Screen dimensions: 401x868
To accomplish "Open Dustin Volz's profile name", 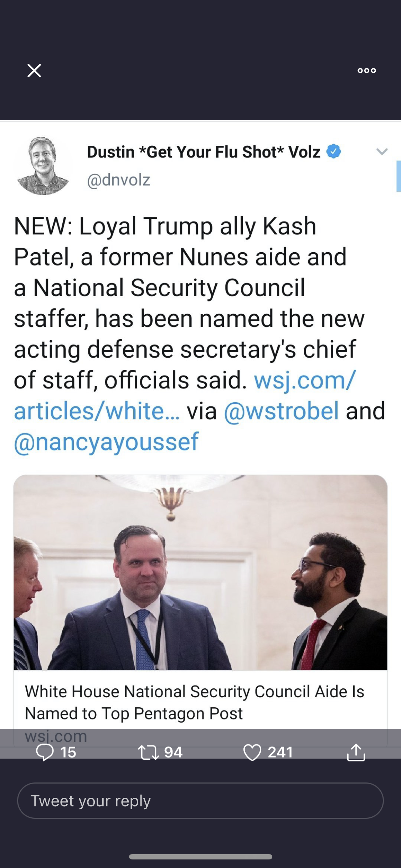I will point(204,152).
